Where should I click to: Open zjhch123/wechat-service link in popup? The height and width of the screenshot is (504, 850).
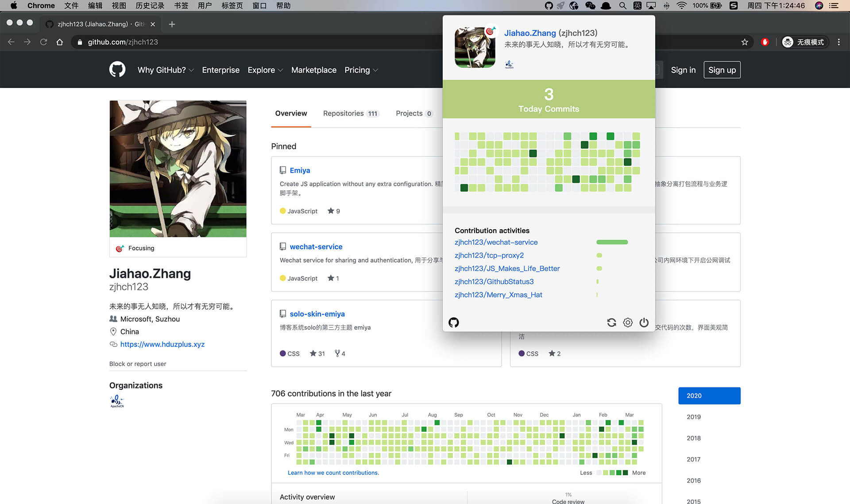click(x=496, y=242)
